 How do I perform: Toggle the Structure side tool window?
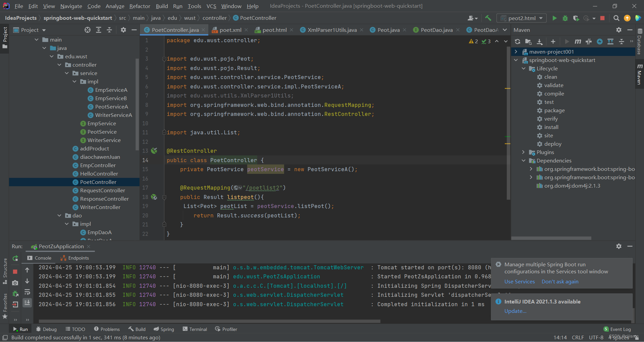pos(5,271)
